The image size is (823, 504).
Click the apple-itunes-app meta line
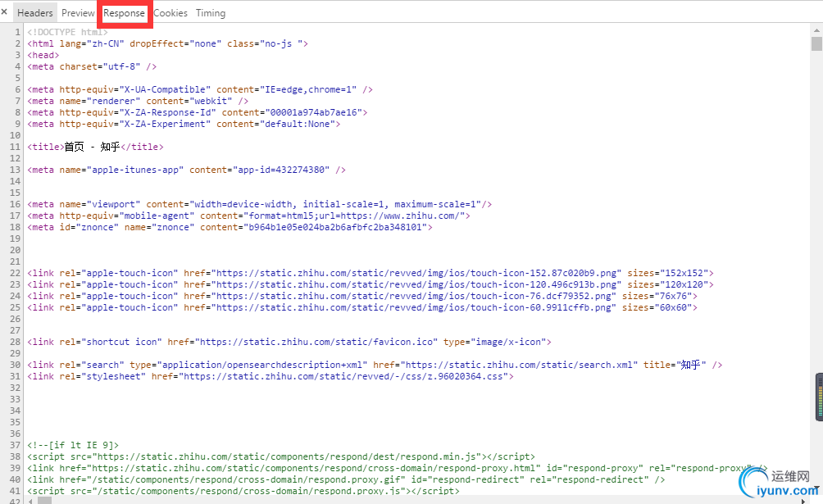186,170
